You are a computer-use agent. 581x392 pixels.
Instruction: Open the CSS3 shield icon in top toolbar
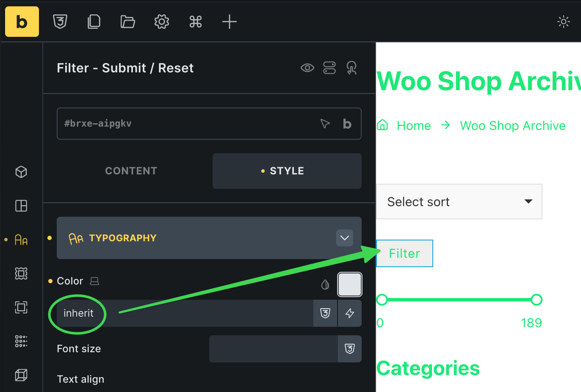60,22
